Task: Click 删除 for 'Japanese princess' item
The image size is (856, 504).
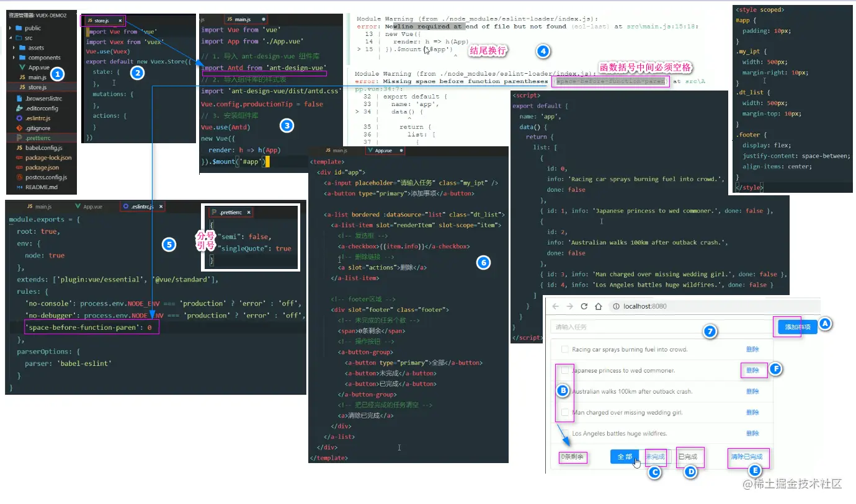Action: pyautogui.click(x=752, y=371)
